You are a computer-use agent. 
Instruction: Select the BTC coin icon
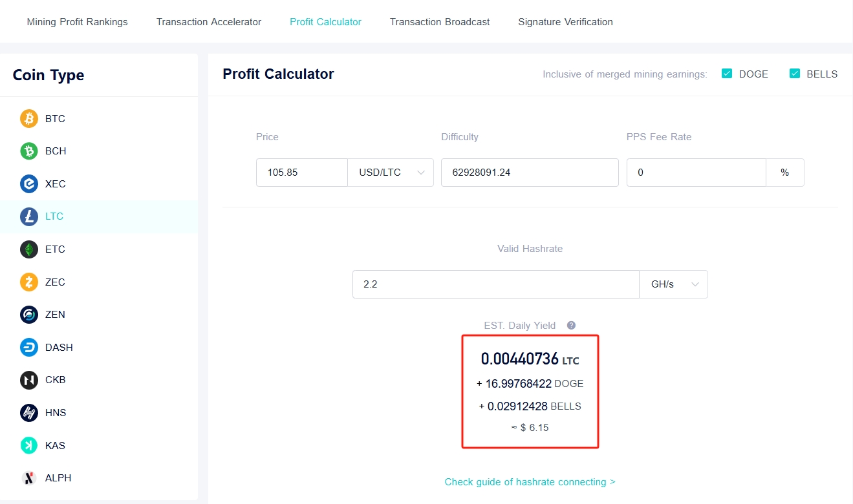[x=28, y=118]
